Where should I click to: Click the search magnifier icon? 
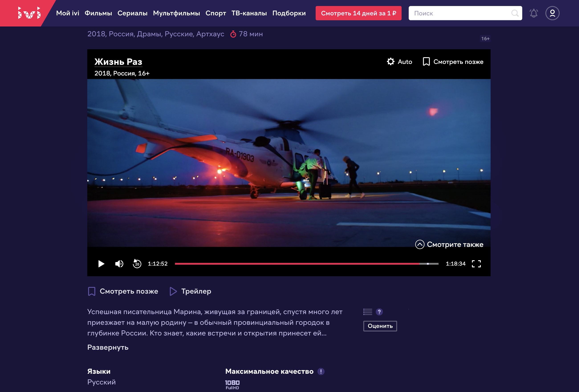[x=515, y=13]
